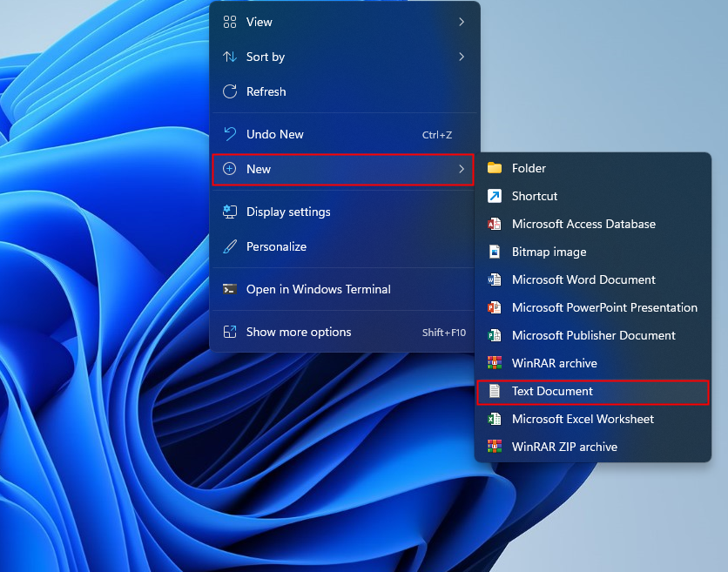This screenshot has width=728, height=572.
Task: Select the Microsoft Word Document icon
Action: point(496,279)
